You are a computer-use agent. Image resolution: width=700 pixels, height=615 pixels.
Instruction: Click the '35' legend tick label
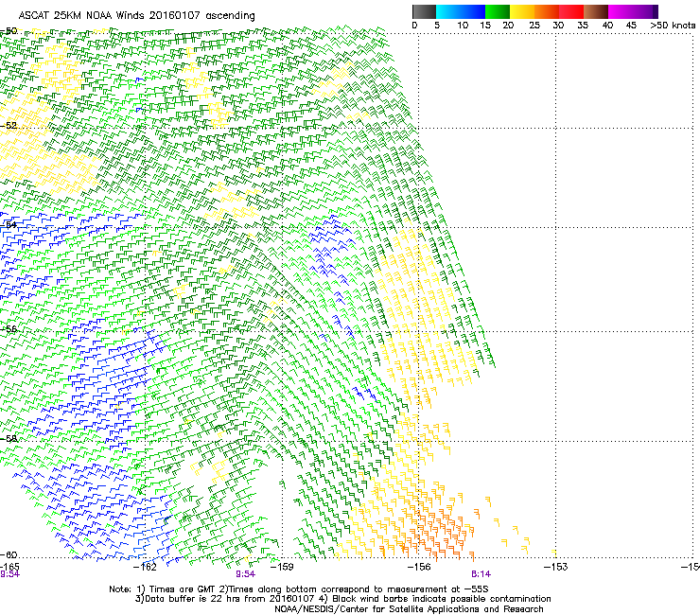click(583, 25)
